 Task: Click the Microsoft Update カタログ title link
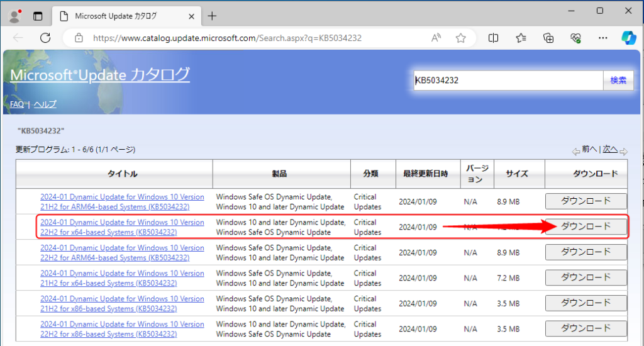tap(100, 75)
